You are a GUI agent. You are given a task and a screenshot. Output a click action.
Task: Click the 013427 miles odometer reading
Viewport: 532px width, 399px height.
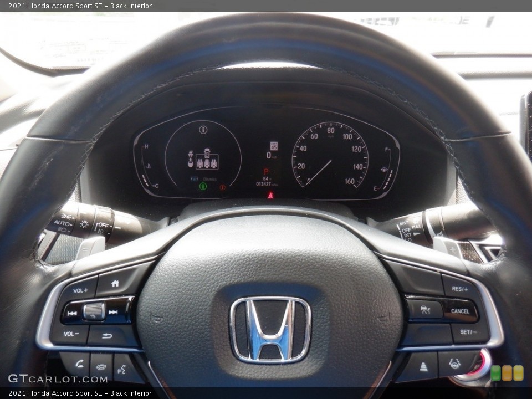267,184
